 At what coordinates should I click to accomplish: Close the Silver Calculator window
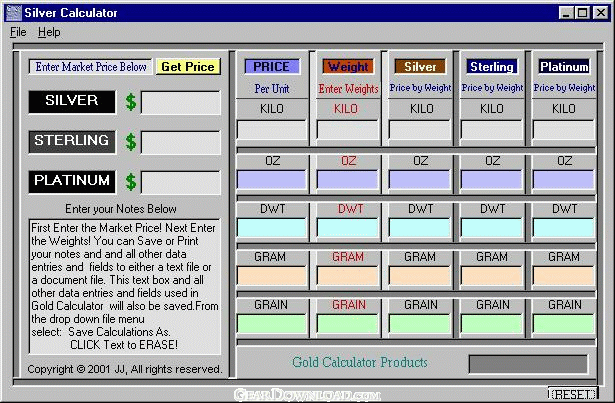600,13
